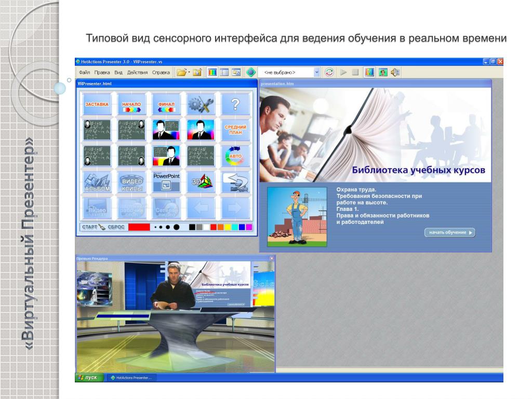Click the СТАРТ button
This screenshot has width=532, height=399.
[89, 227]
